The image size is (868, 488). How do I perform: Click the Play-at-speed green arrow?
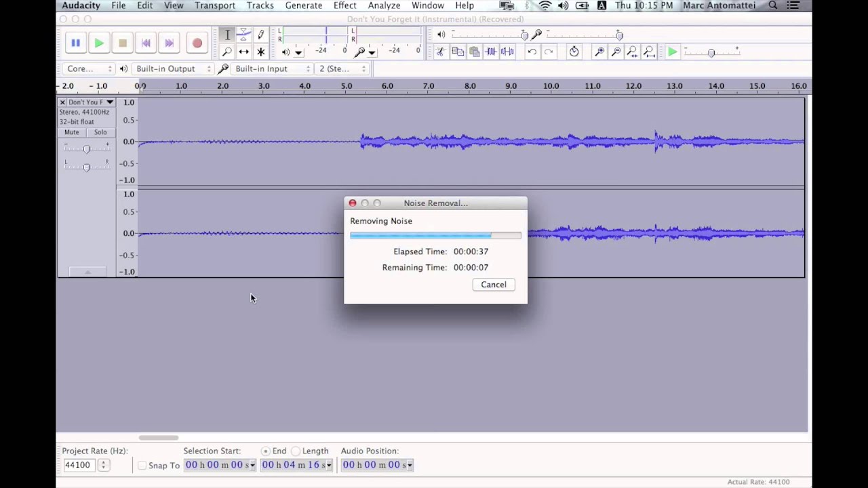pyautogui.click(x=672, y=52)
